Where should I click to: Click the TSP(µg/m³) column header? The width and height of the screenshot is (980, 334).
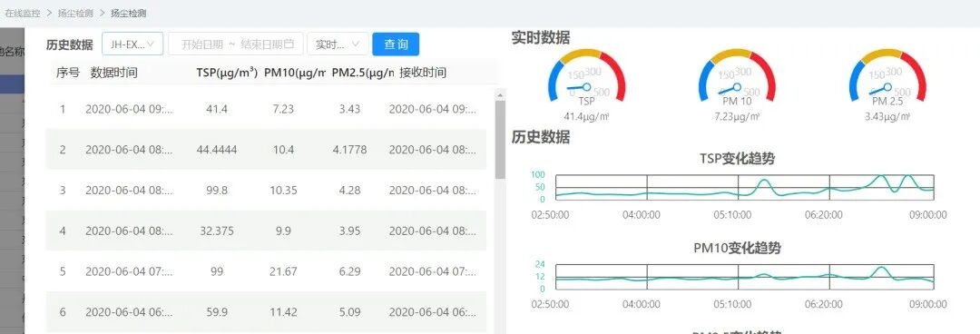click(x=227, y=73)
